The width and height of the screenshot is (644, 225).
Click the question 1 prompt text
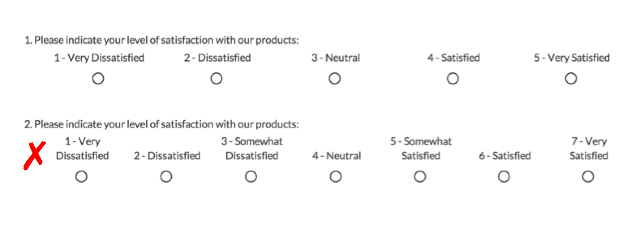161,40
